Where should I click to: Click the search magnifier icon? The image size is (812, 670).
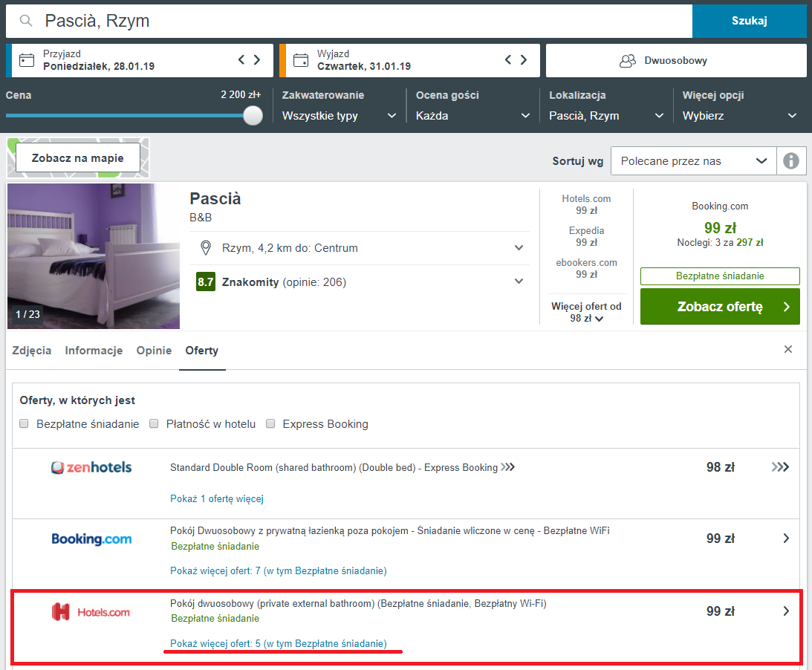[x=26, y=21]
